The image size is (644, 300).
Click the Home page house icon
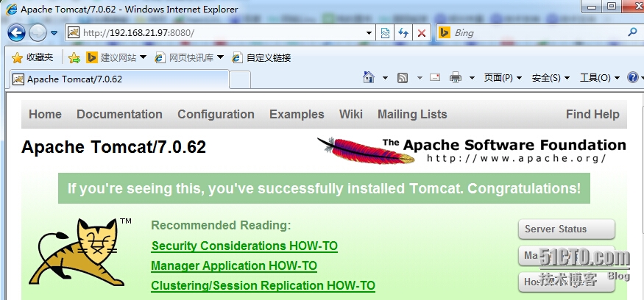pos(369,77)
